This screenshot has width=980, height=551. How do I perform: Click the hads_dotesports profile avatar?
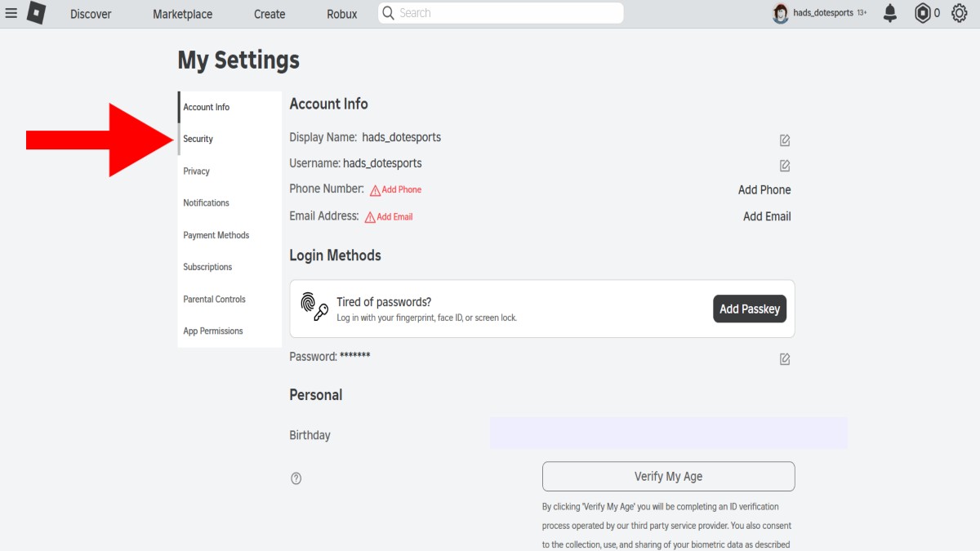(x=781, y=13)
